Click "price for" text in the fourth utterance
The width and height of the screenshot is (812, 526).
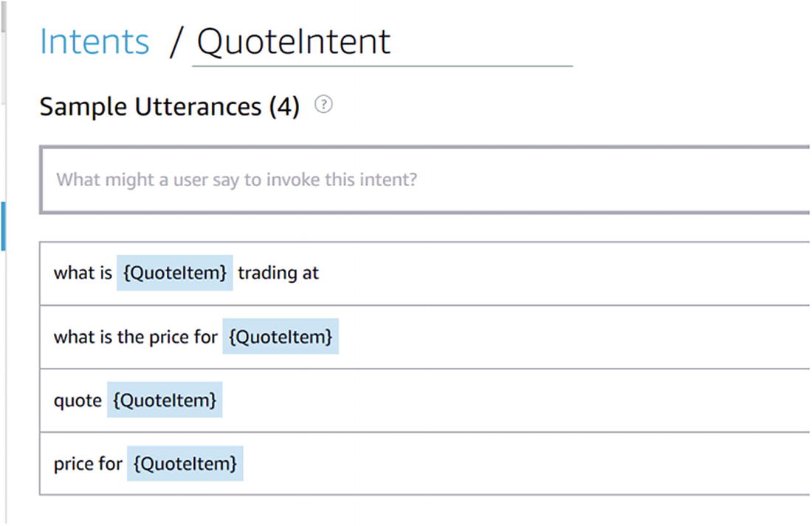point(87,463)
